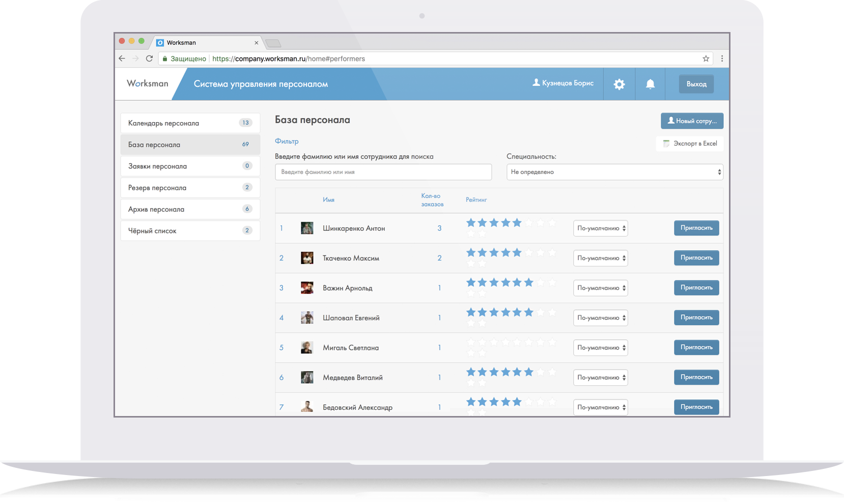The height and width of the screenshot is (504, 844).
Task: Invite Шаповал Евгений with Пригласить
Action: tap(696, 317)
